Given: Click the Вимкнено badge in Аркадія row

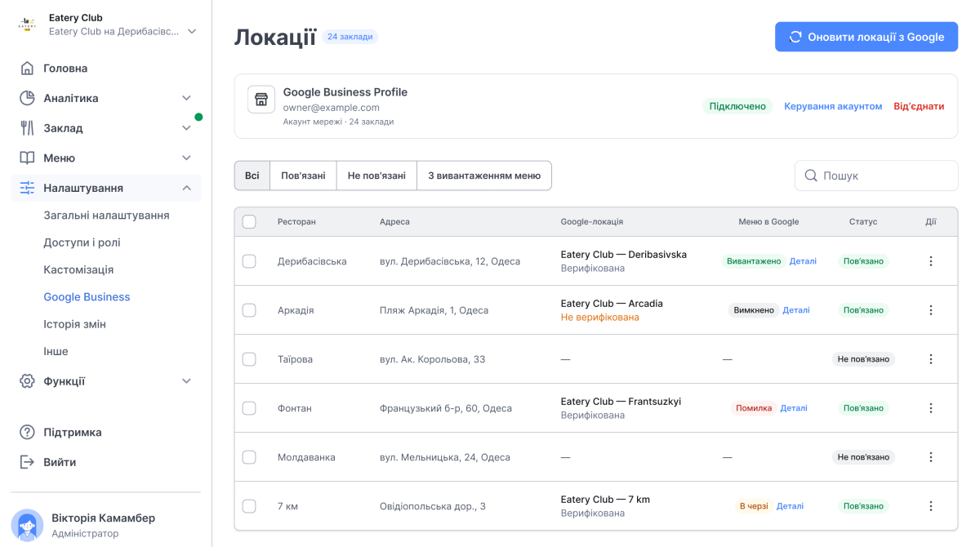Looking at the screenshot, I should tap(754, 310).
